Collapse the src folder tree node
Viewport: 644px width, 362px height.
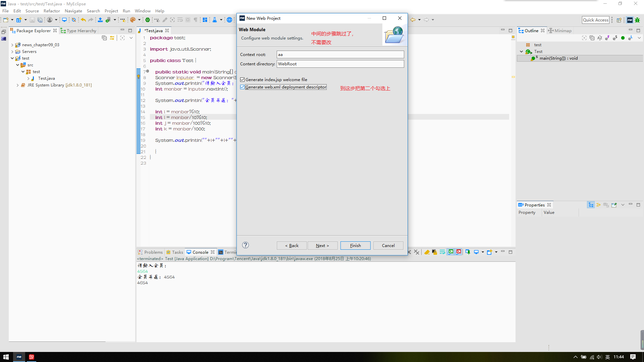pyautogui.click(x=18, y=65)
